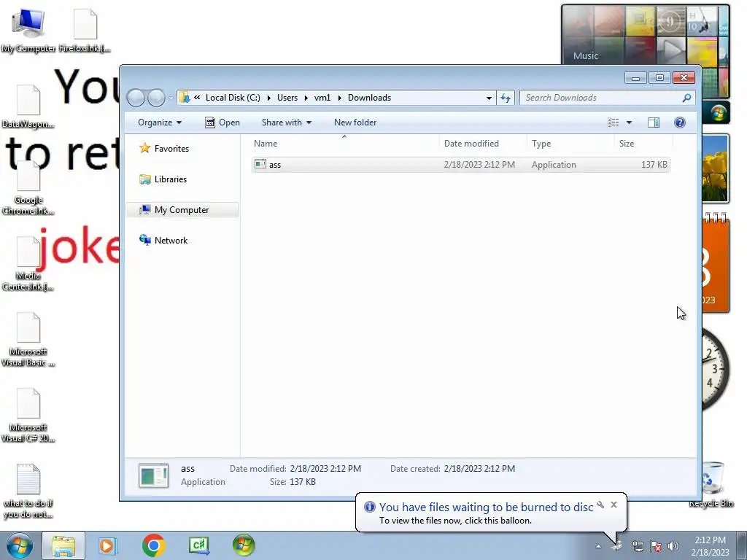Click the 137 KB size cell
Image resolution: width=747 pixels, height=560 pixels.
[654, 165]
